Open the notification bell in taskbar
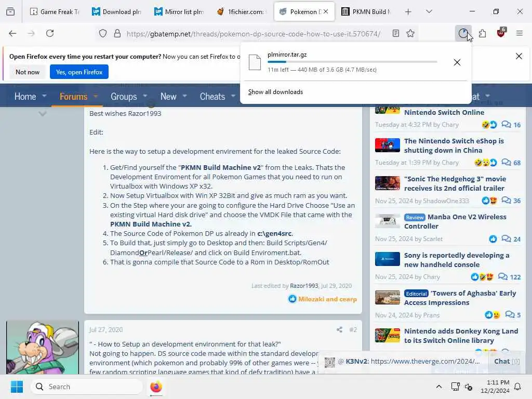This screenshot has height=399, width=532. click(518, 387)
